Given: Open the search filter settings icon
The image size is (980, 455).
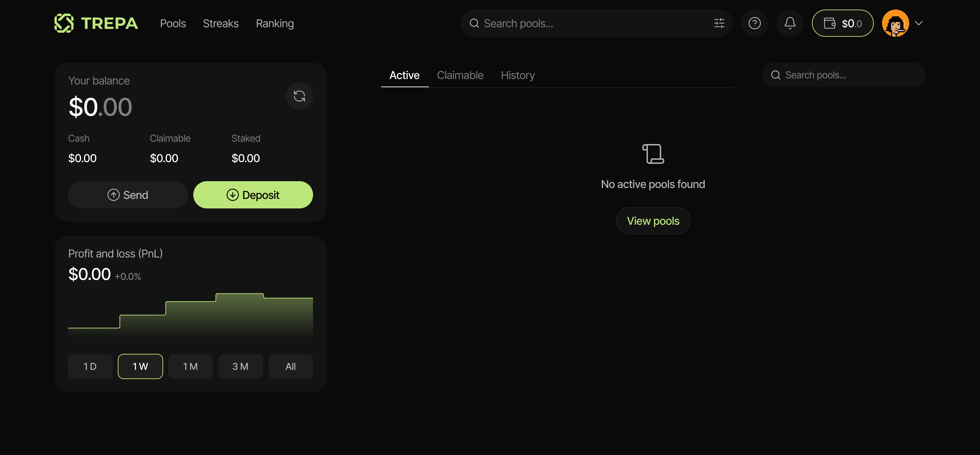Looking at the screenshot, I should coord(719,23).
